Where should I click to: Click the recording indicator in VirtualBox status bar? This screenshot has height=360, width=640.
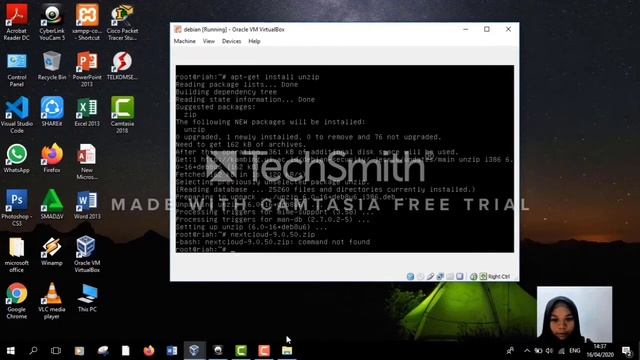coord(473,276)
